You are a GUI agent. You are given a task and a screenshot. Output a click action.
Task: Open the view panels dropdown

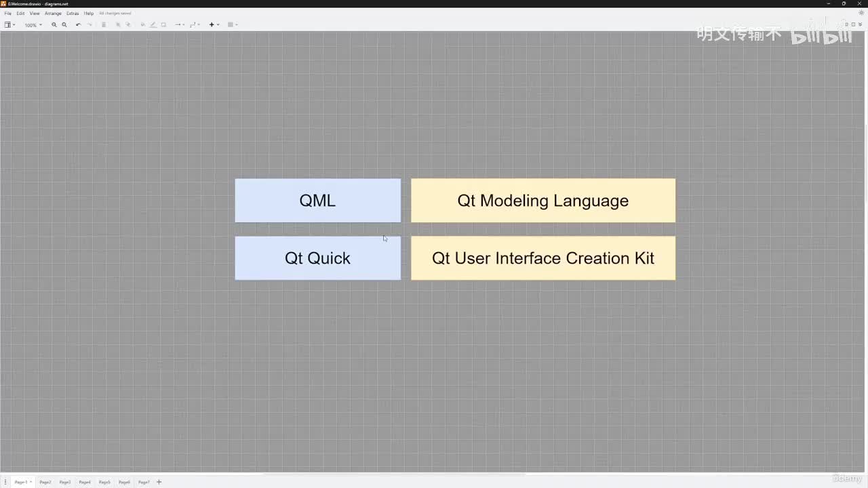click(9, 25)
